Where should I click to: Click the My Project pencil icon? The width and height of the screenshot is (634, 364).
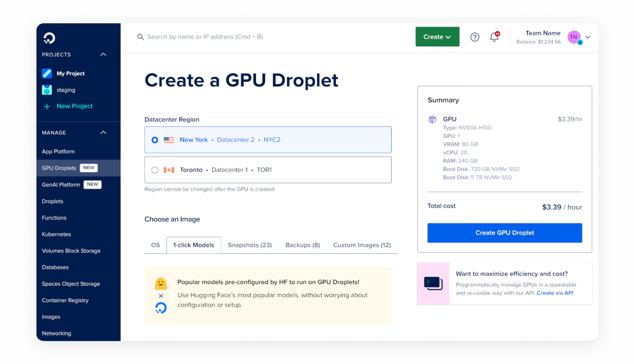47,74
